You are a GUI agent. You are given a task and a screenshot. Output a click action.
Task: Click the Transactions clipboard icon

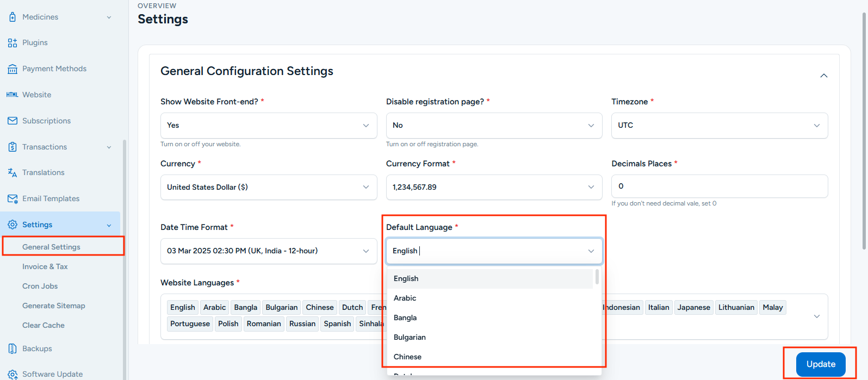pos(13,147)
